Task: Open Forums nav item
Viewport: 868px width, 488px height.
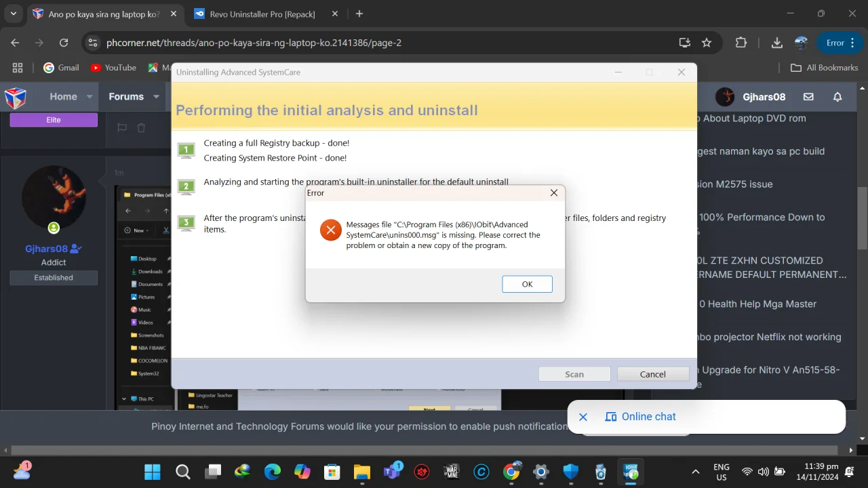Action: pos(126,96)
